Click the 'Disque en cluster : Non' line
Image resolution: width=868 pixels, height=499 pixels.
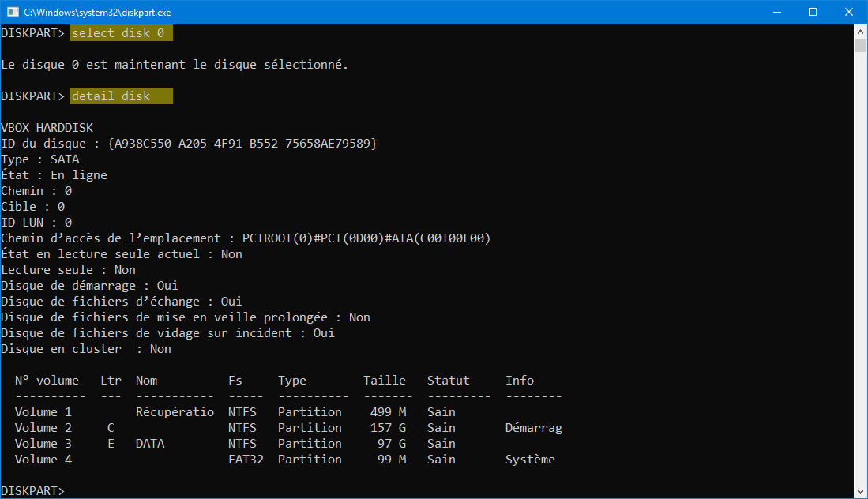point(86,349)
